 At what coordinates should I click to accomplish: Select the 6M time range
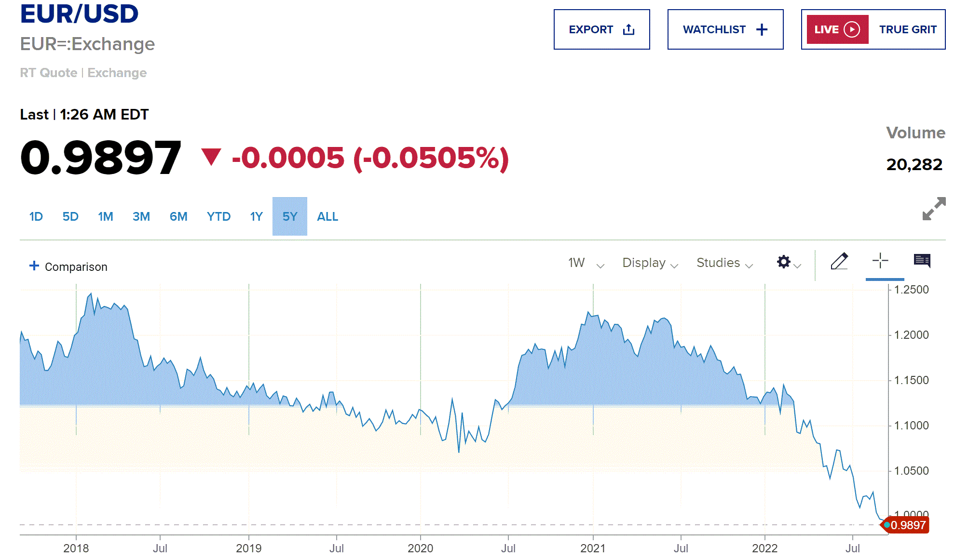(178, 216)
